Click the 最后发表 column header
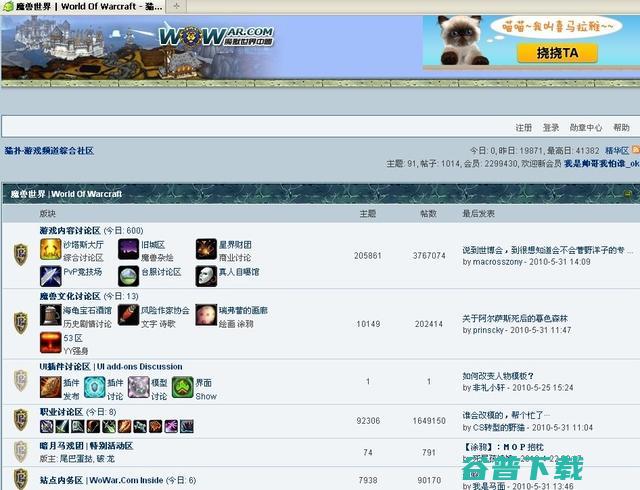The height and width of the screenshot is (490, 640). (478, 214)
